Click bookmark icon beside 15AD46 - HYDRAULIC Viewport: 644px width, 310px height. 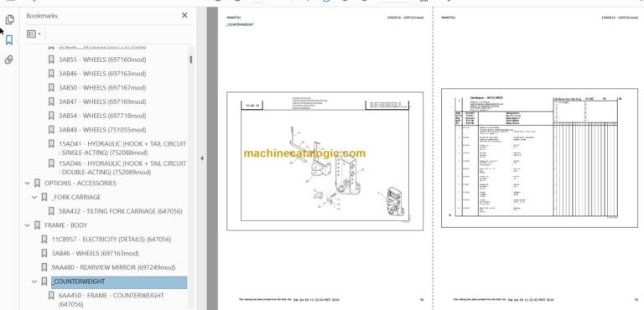(x=51, y=163)
